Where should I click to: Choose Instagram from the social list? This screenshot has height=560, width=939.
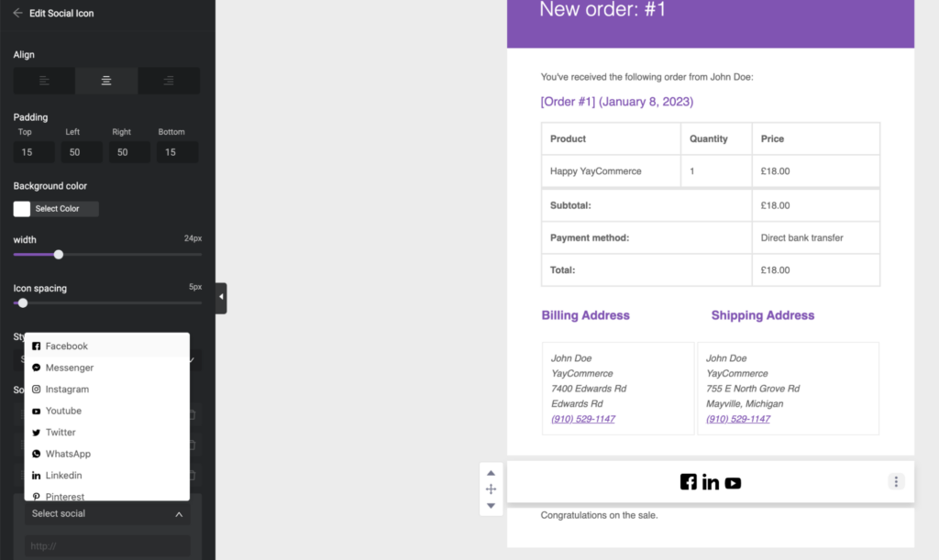pyautogui.click(x=107, y=389)
